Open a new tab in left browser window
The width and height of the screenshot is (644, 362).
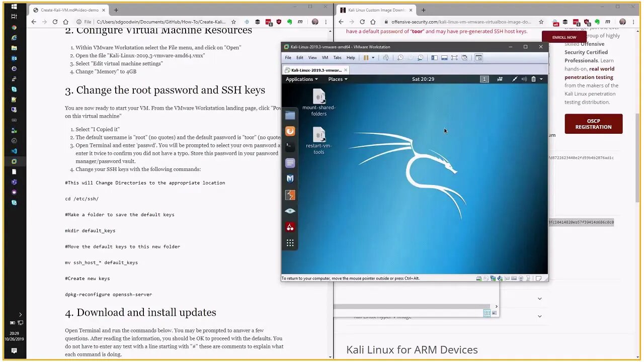click(116, 10)
